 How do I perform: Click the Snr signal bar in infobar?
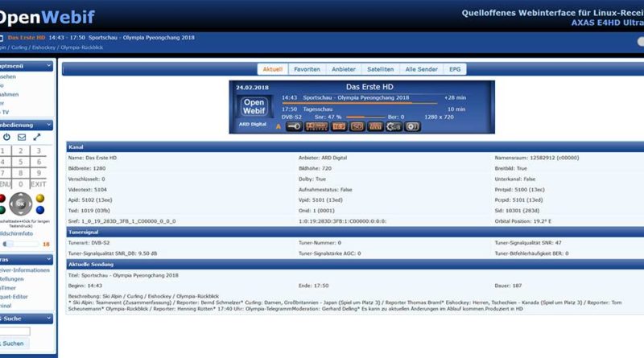(365, 117)
